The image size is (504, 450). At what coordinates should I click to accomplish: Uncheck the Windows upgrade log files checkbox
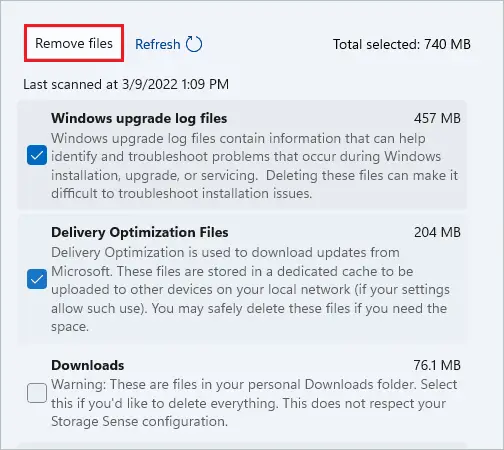[x=37, y=155]
